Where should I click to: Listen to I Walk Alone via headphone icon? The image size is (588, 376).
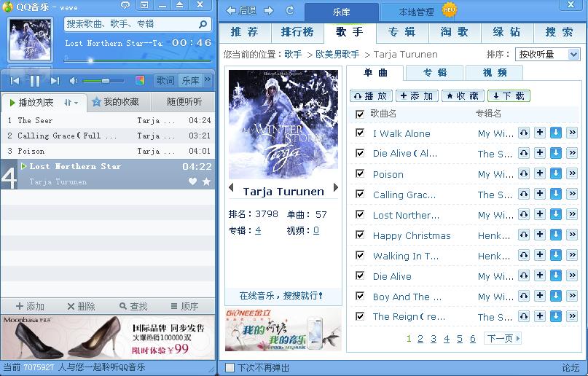tap(524, 133)
